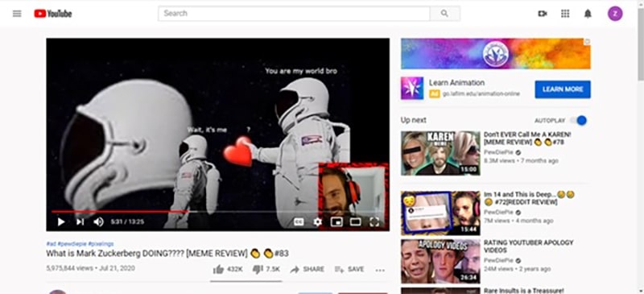Open PewDiePie channel under apology video
Screen dimensions: 644x294
click(498, 260)
